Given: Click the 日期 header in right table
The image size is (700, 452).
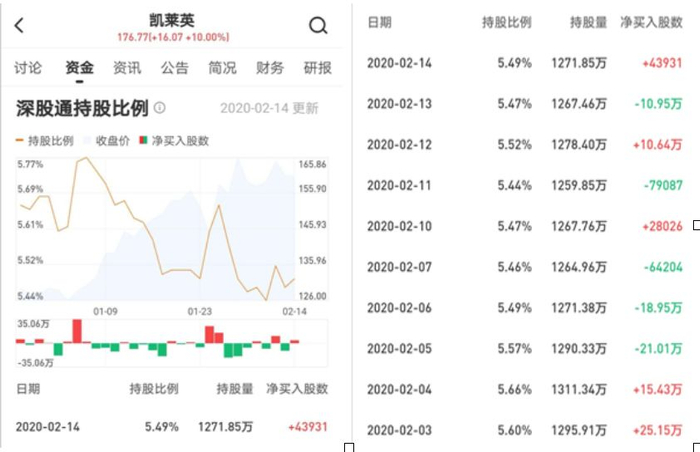Looking at the screenshot, I should pyautogui.click(x=379, y=22).
